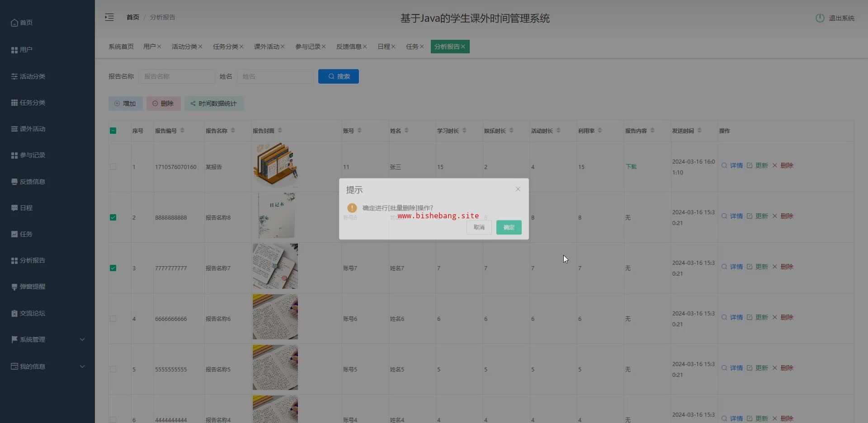The image size is (868, 423).
Task: Focus the 报告名称 search field
Action: pyautogui.click(x=177, y=76)
